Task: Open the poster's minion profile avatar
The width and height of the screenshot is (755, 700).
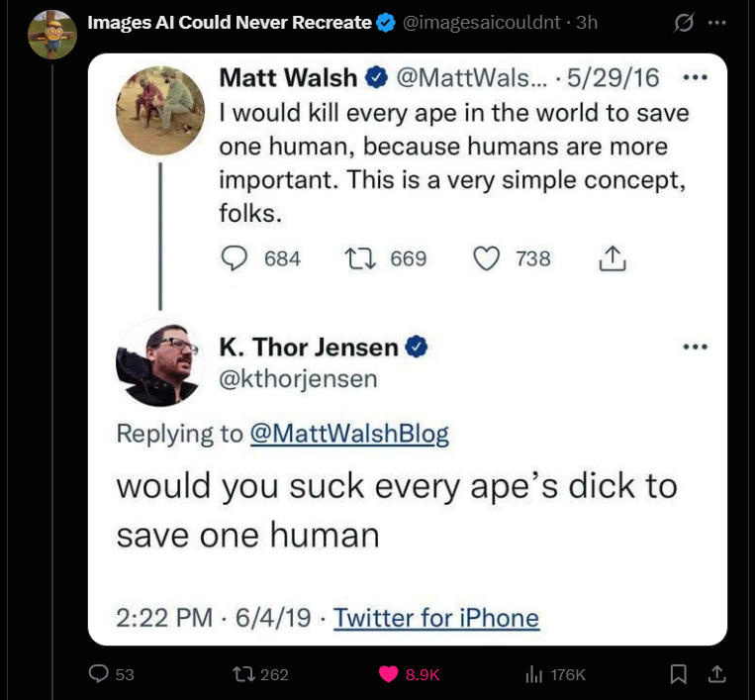Action: coord(53,33)
